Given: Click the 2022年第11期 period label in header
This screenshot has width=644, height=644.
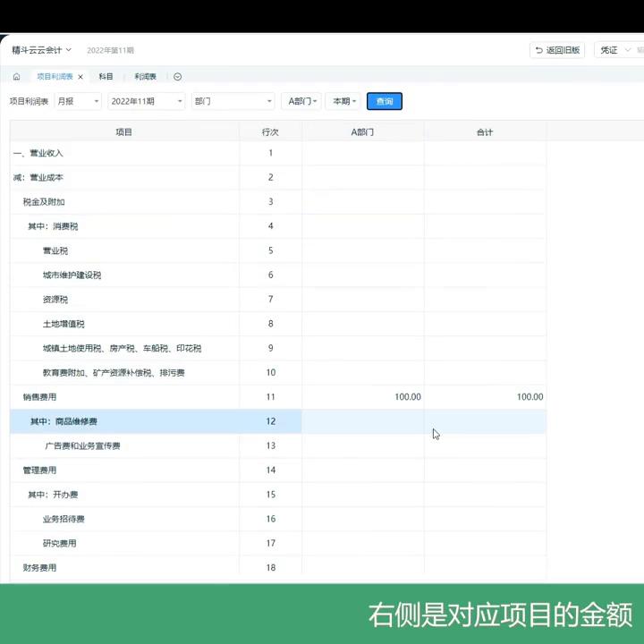Looking at the screenshot, I should tap(110, 50).
